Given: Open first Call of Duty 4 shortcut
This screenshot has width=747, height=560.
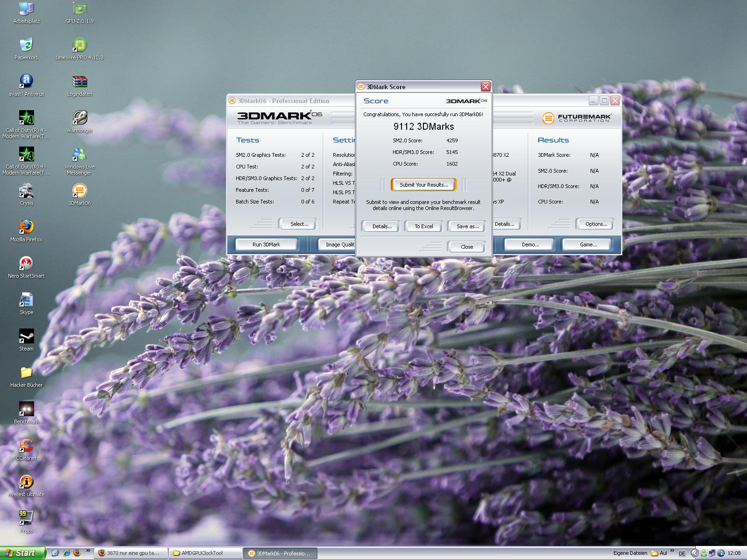Looking at the screenshot, I should (26, 125).
